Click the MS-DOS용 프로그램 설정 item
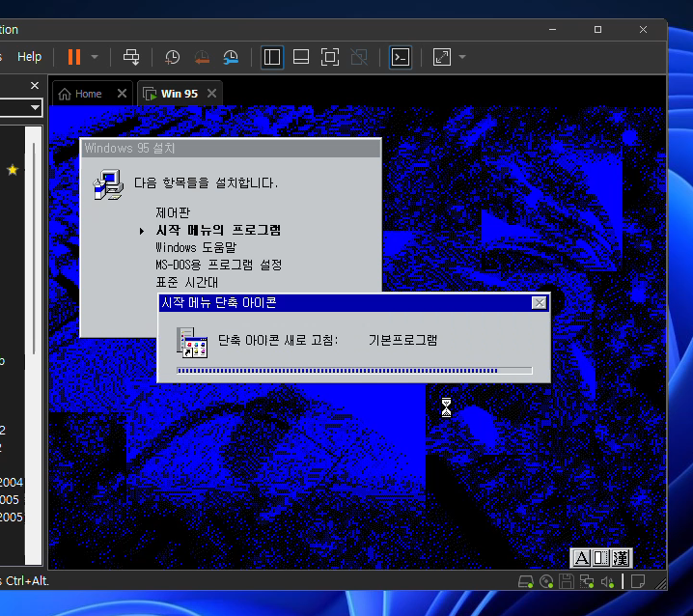The height and width of the screenshot is (616, 693). [219, 265]
